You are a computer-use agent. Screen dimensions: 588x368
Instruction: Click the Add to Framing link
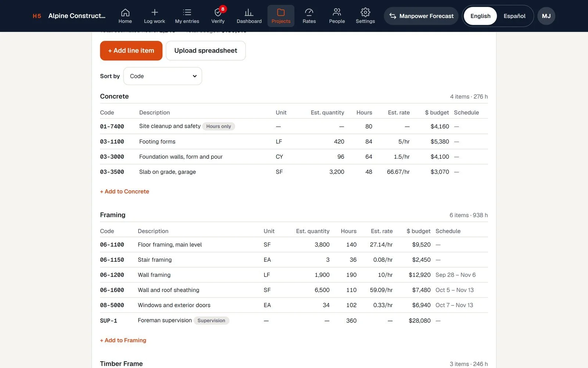(x=123, y=340)
